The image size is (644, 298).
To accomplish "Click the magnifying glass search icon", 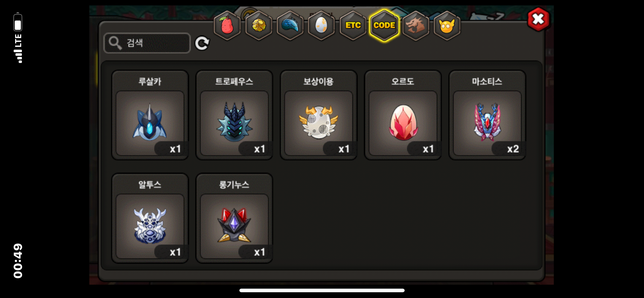I will tap(115, 43).
